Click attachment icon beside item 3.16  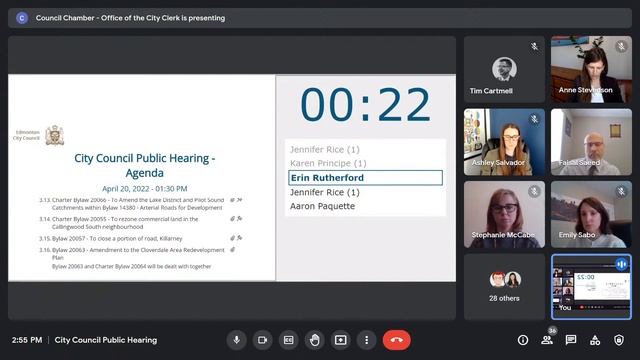point(232,249)
